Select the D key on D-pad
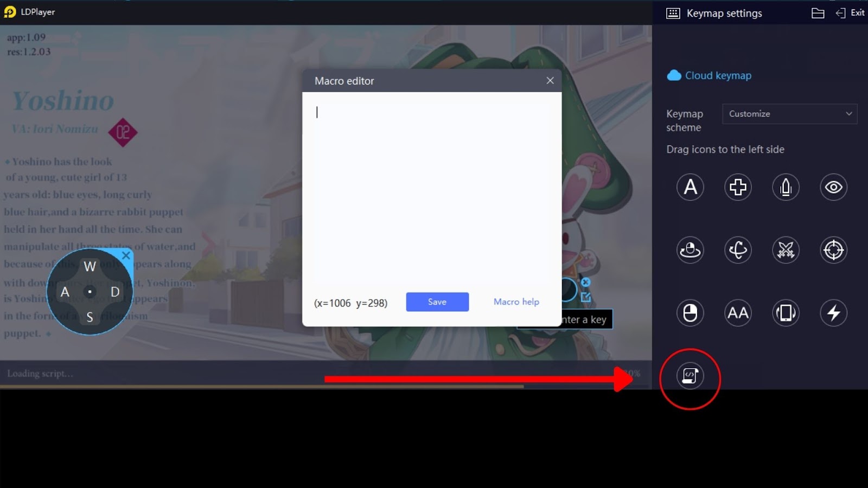 click(x=115, y=292)
